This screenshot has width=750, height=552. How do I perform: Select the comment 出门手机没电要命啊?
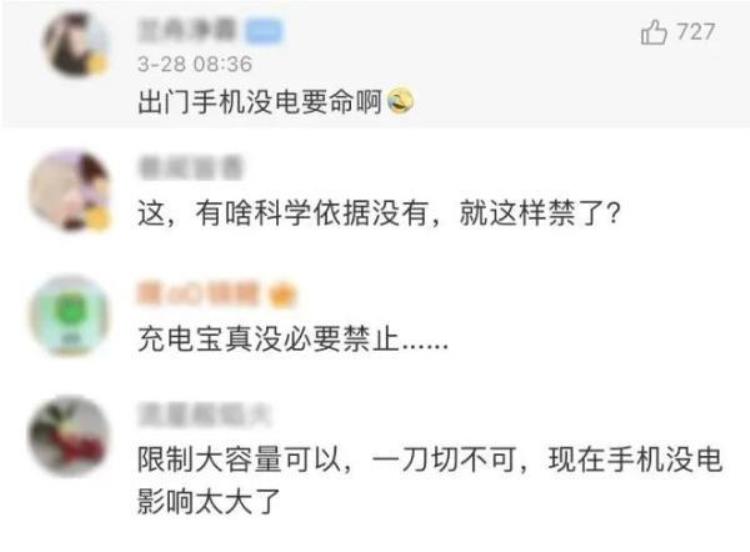pos(260,102)
